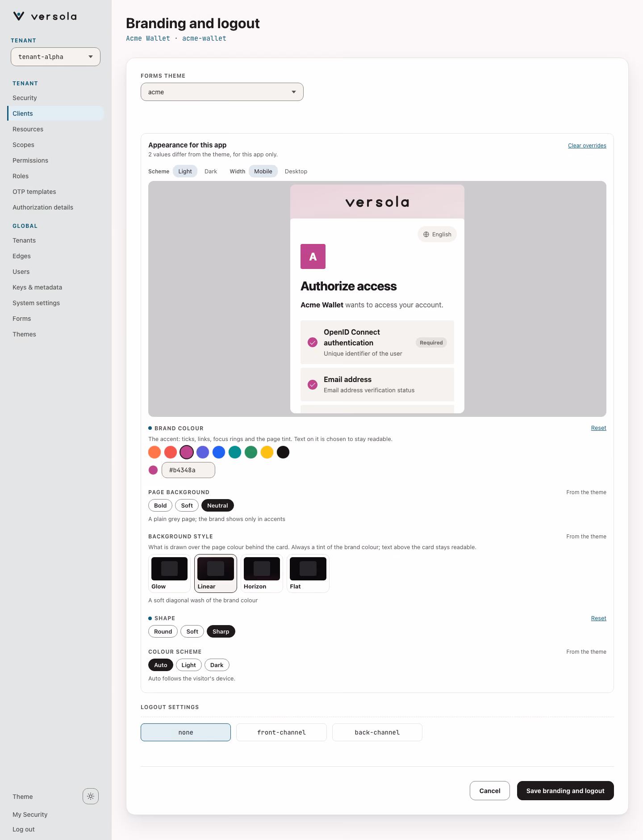Select Dark in preview Scheme toggle
Viewport: 643px width, 840px height.
coord(211,172)
